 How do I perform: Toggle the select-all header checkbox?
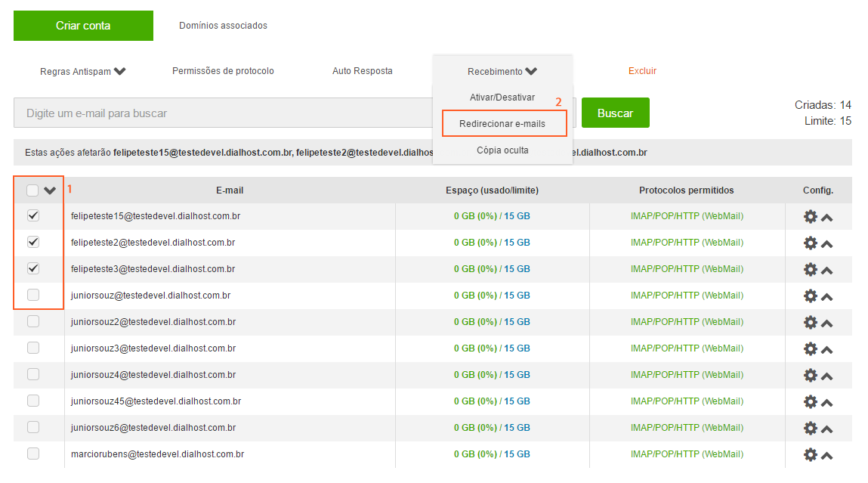[x=32, y=190]
